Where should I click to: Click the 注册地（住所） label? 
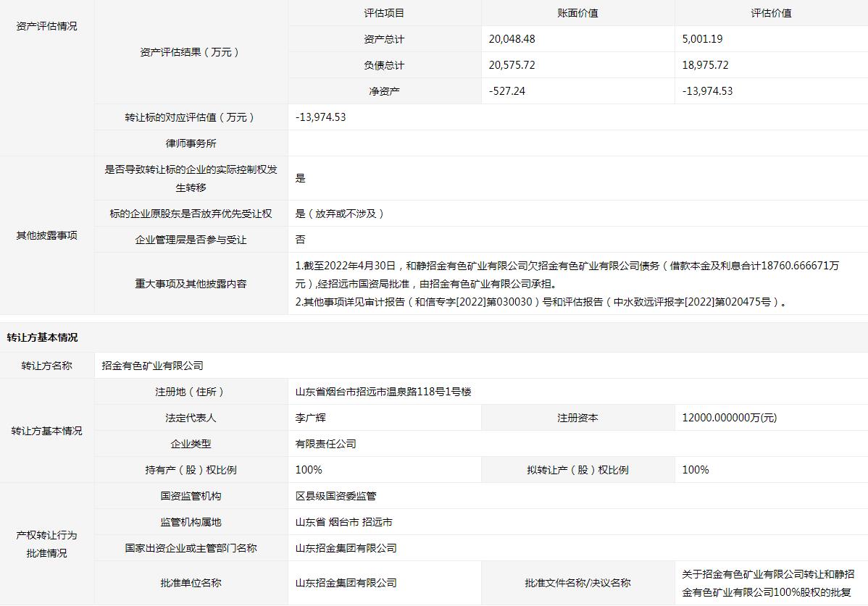(191, 392)
